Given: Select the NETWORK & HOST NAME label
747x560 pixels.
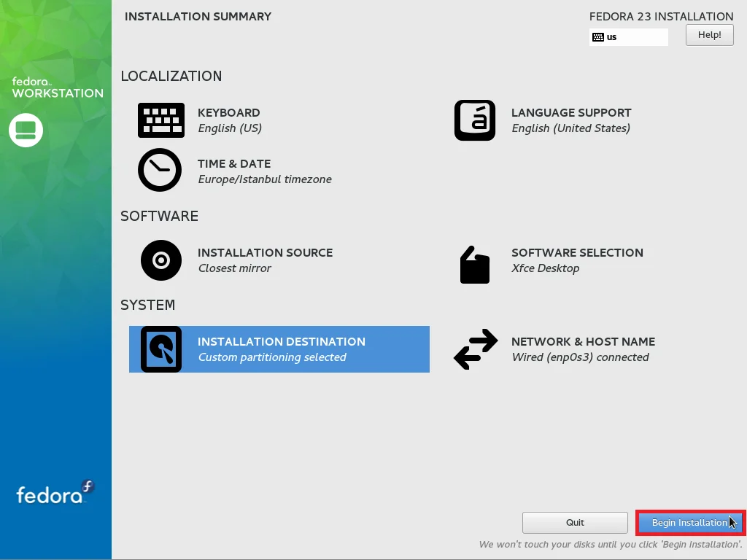Looking at the screenshot, I should [583, 342].
